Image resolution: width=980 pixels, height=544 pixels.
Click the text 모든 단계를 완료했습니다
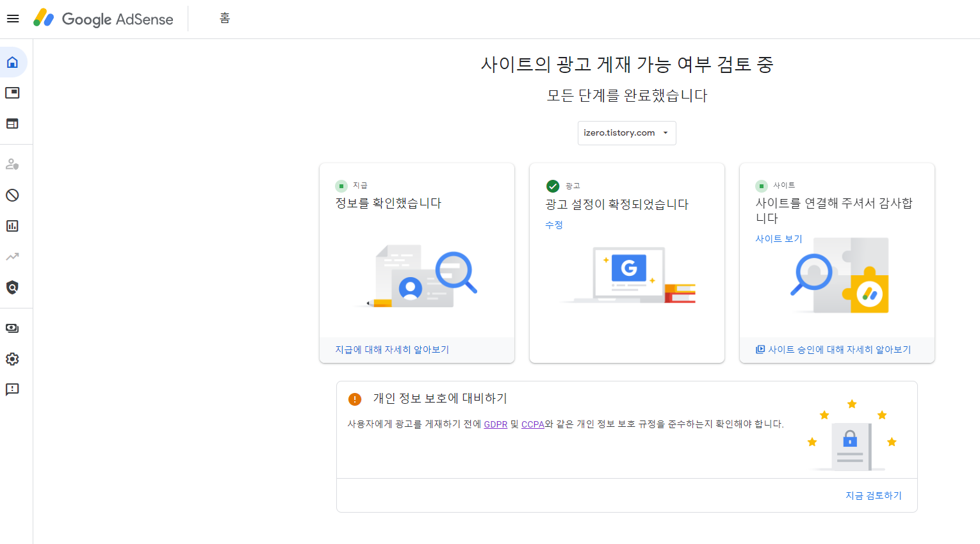click(627, 96)
